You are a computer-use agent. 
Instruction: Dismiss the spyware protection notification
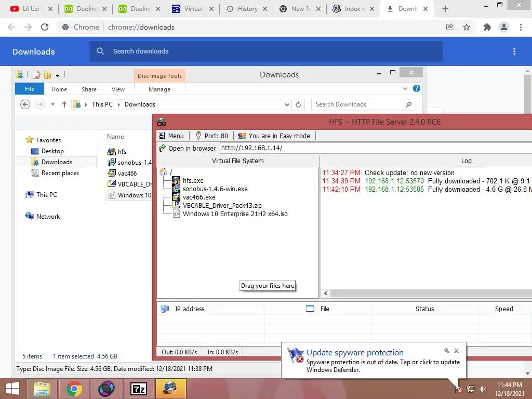pos(456,351)
